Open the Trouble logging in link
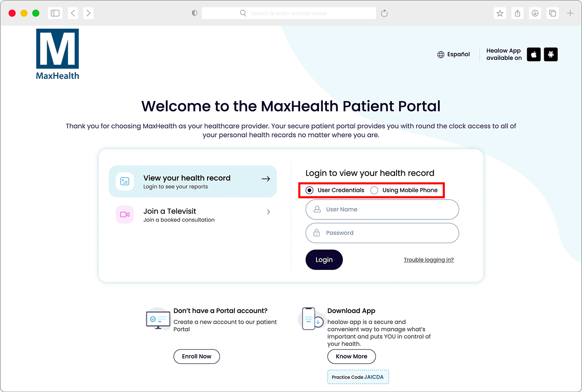The width and height of the screenshot is (582, 392). [429, 260]
